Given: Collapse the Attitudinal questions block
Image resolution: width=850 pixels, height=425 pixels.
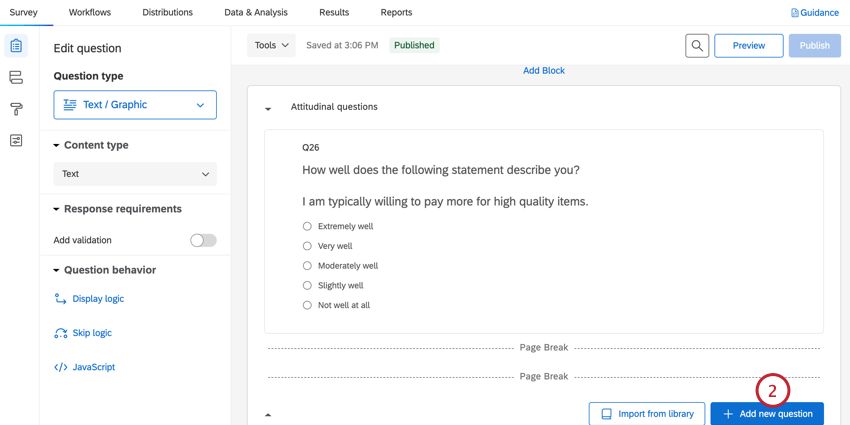Looking at the screenshot, I should [x=268, y=108].
